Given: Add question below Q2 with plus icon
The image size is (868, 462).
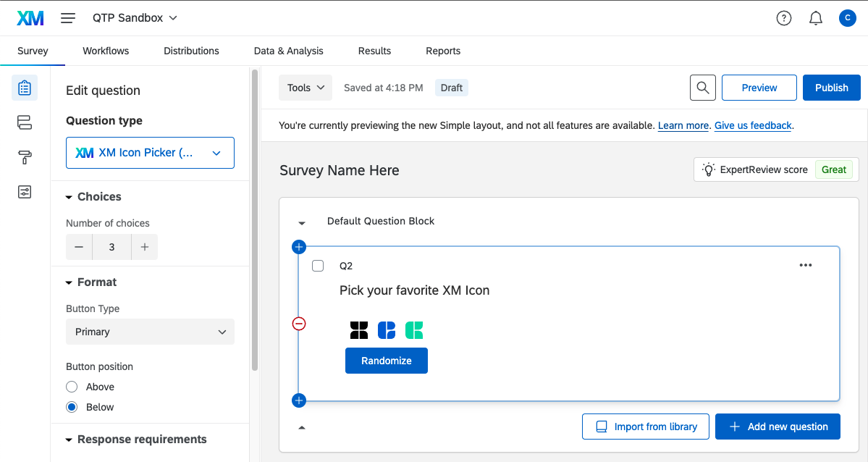Looking at the screenshot, I should [x=299, y=400].
